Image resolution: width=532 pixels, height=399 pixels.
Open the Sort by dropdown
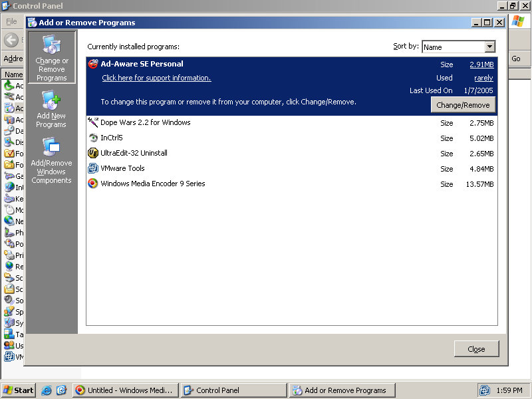(489, 47)
